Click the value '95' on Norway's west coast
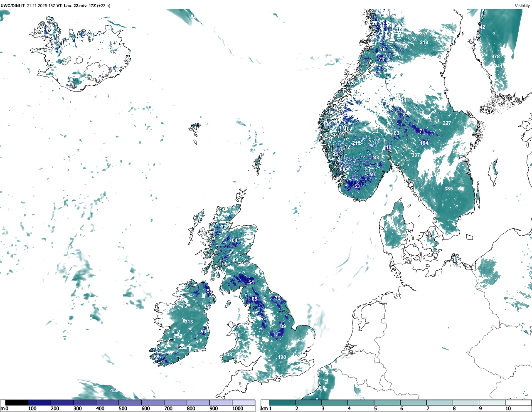The image size is (532, 412). click(x=335, y=154)
